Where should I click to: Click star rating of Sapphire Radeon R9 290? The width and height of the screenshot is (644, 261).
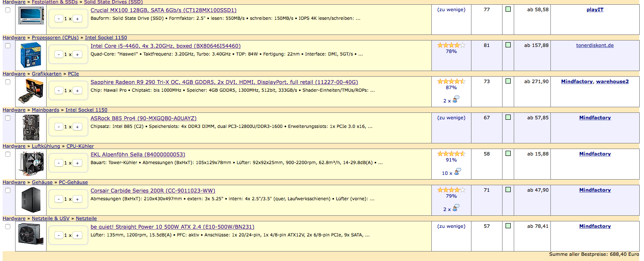tap(451, 81)
